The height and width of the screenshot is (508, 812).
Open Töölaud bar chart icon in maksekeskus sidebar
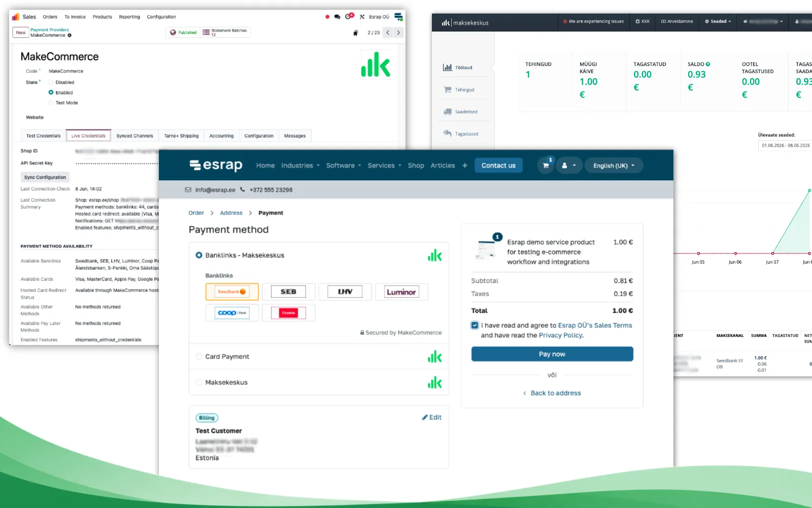tap(447, 68)
